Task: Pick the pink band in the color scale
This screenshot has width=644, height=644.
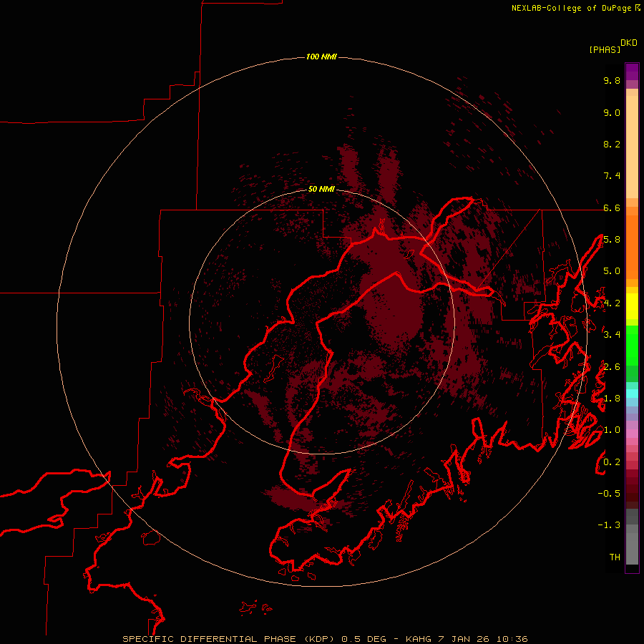Action: (632, 434)
